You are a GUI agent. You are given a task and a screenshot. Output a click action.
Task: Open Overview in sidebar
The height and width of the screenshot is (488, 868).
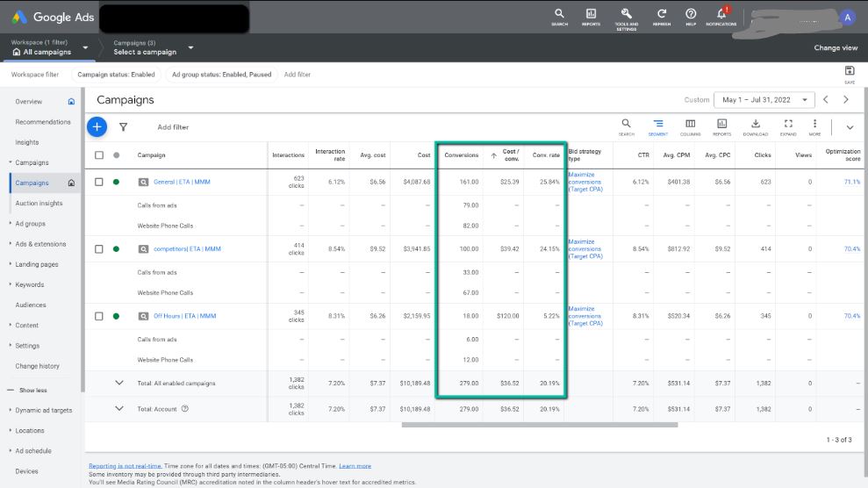(x=29, y=102)
